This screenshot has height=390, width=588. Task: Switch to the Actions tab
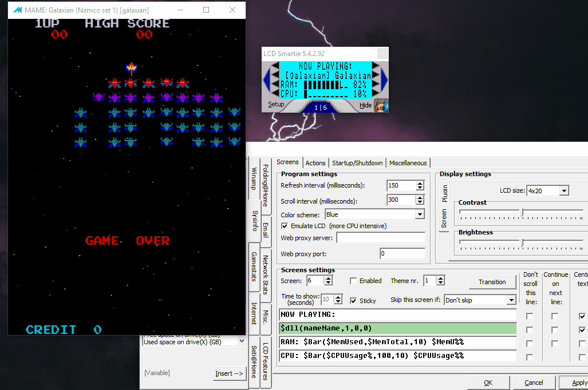[315, 163]
